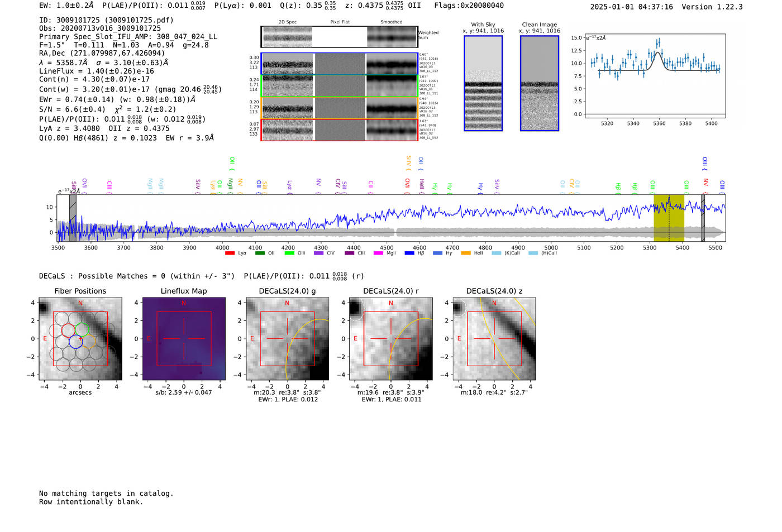The height and width of the screenshot is (532, 782).
Task: Click the yellow highlighted region in the spectrum
Action: click(x=669, y=218)
